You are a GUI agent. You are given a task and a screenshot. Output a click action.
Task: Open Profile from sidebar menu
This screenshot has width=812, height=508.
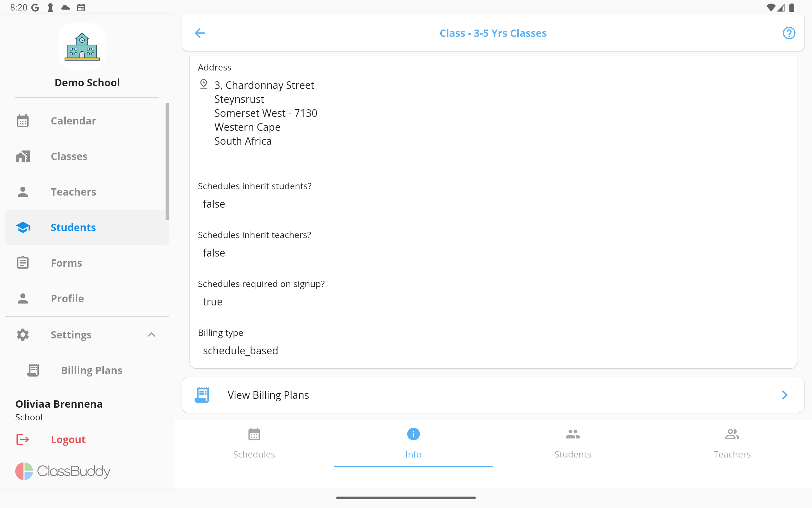pos(87,298)
